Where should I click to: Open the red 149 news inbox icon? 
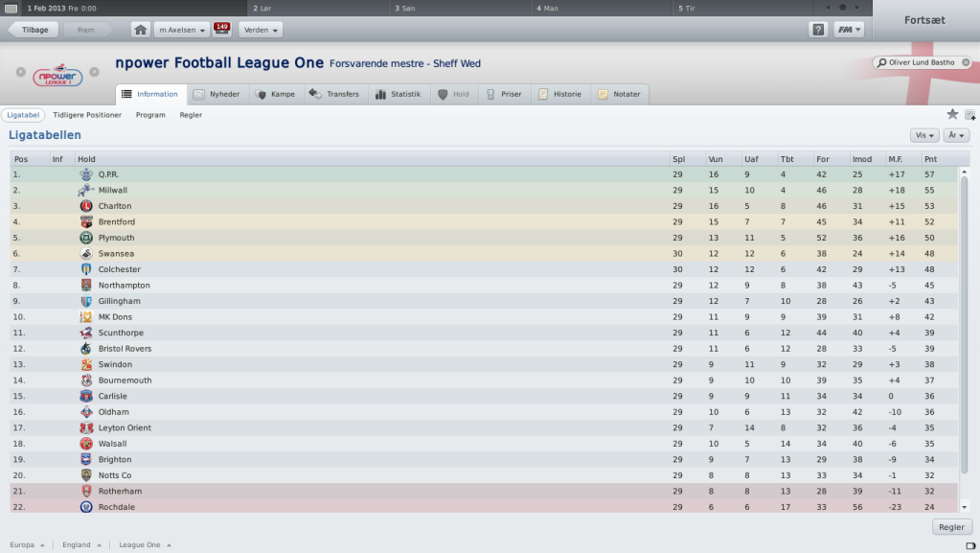coord(222,29)
